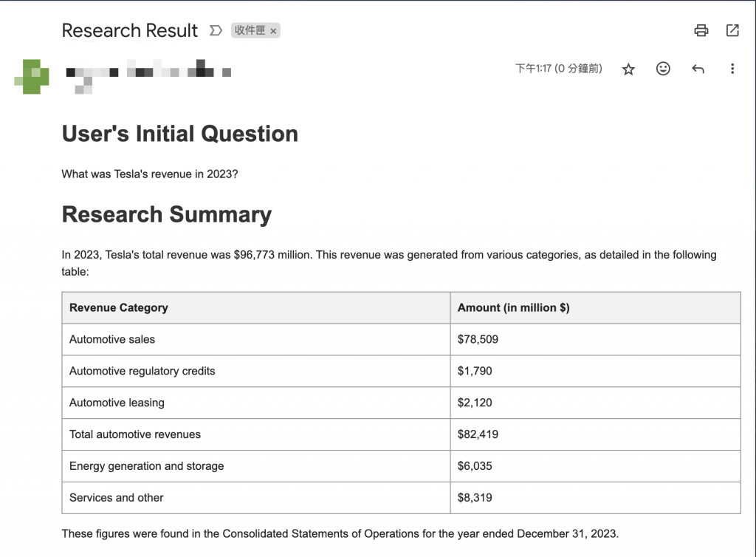This screenshot has height=557, width=756.
Task: Click the Research Result subject title
Action: pyautogui.click(x=130, y=30)
